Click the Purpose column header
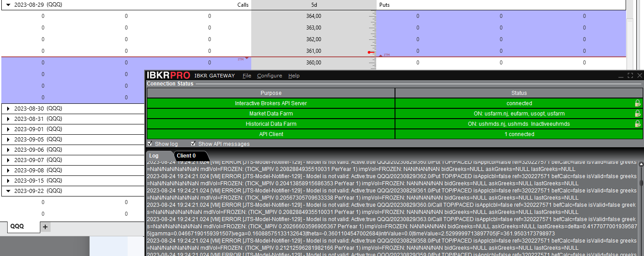Viewport: 644px width, 256px height. (271, 93)
